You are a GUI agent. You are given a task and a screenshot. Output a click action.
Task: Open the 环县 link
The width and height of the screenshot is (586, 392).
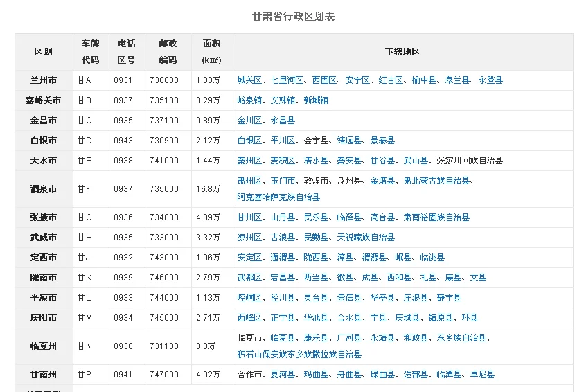click(x=470, y=319)
